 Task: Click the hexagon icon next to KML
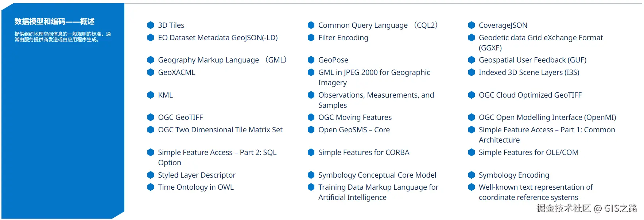pyautogui.click(x=151, y=95)
